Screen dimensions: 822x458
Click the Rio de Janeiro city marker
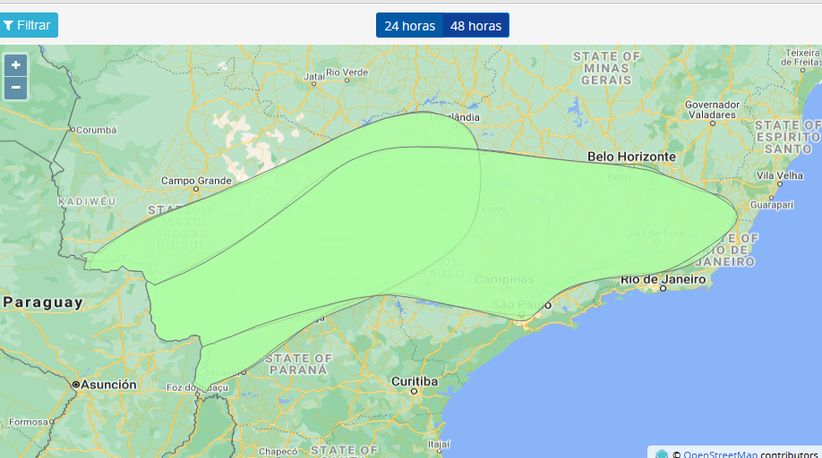662,287
